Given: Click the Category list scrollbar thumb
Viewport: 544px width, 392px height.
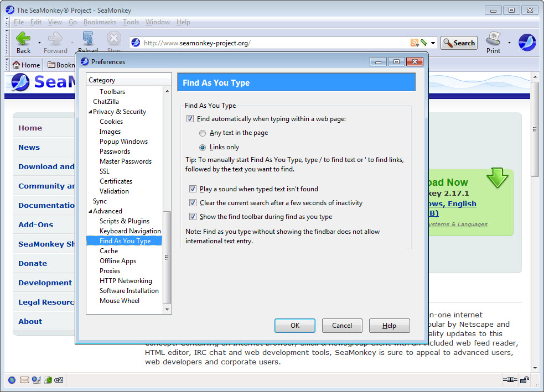Looking at the screenshot, I should pyautogui.click(x=167, y=257).
